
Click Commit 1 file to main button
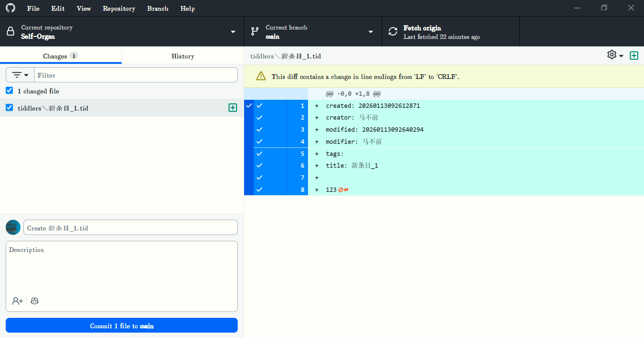122,326
